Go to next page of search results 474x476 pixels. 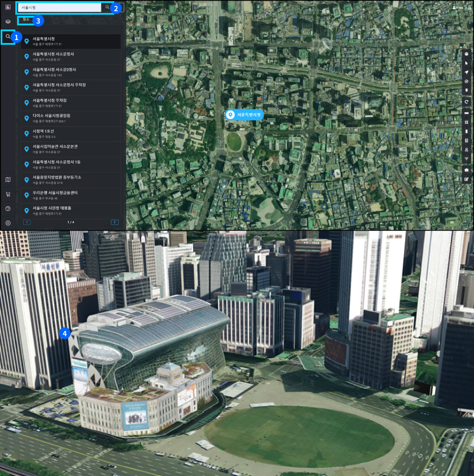pyautogui.click(x=114, y=222)
